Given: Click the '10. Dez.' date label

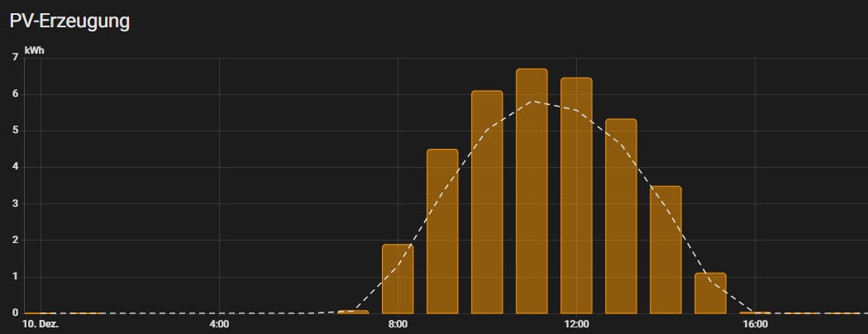Looking at the screenshot, I should tap(41, 325).
